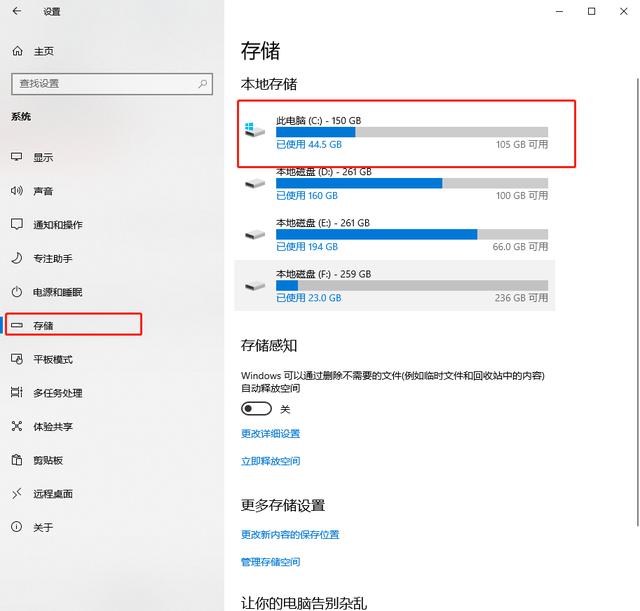Open the Power & sleep (电源和睡眠) icon
This screenshot has width=640, height=611.
[x=17, y=292]
